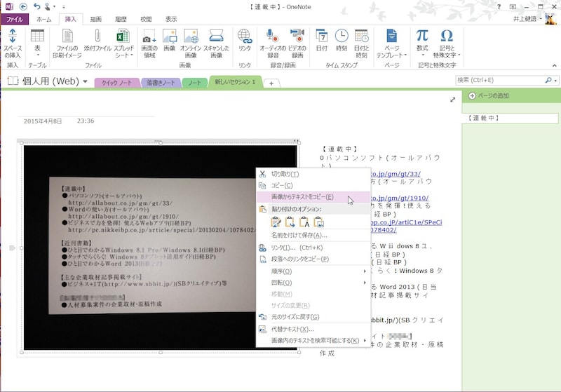Switch to the 履歴 ribbon tab
Image resolution: width=561 pixels, height=392 pixels.
(x=121, y=19)
